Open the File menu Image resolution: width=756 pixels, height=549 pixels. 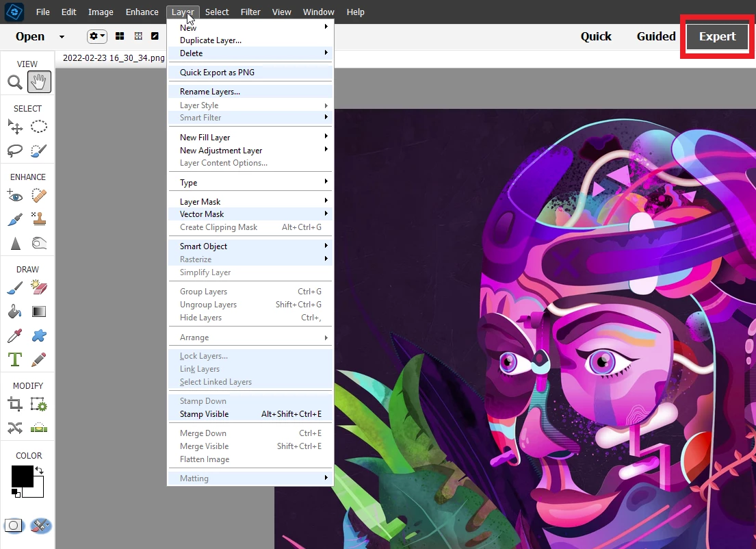click(x=43, y=12)
